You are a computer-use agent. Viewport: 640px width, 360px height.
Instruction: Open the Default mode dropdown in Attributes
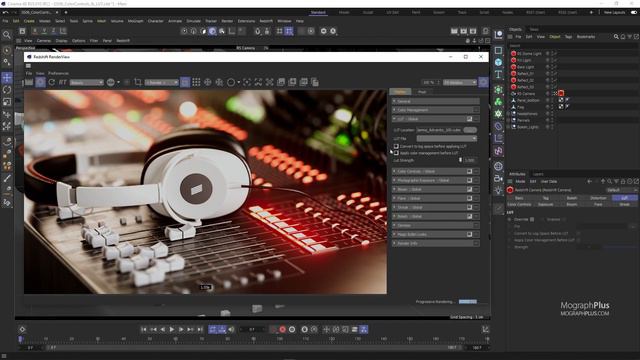(621, 190)
